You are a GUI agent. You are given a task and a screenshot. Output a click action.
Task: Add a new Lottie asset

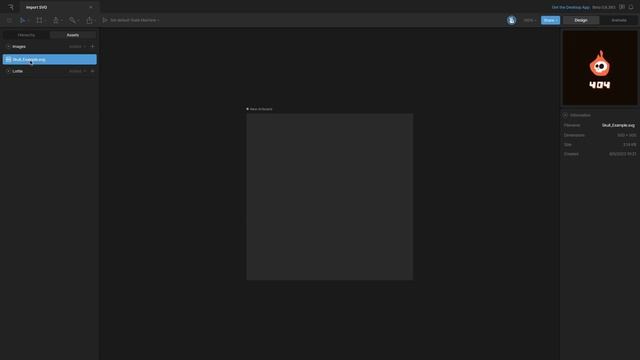(92, 71)
